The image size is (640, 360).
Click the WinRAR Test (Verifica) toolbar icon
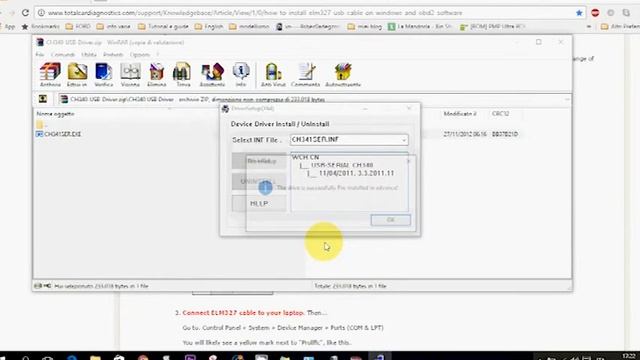point(104,74)
